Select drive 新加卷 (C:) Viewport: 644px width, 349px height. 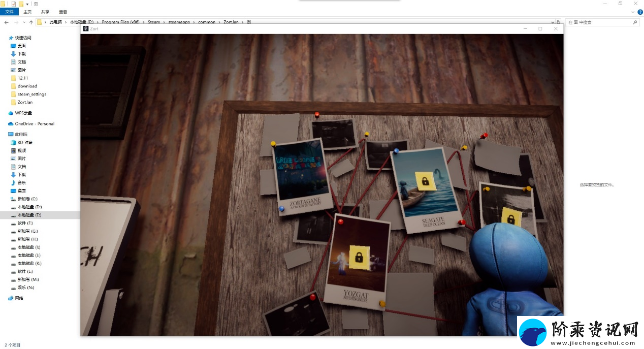tap(24, 199)
